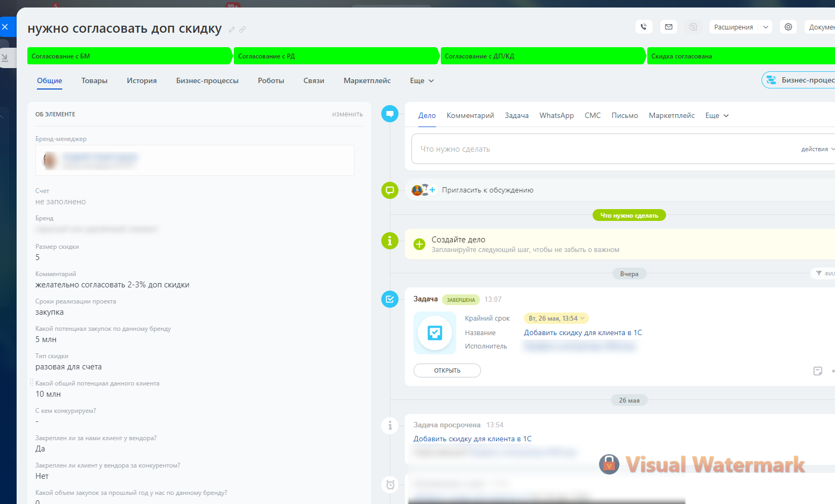Viewport: 835px width, 504px height.
Task: Select the WhatsApp activity tab
Action: (x=557, y=115)
